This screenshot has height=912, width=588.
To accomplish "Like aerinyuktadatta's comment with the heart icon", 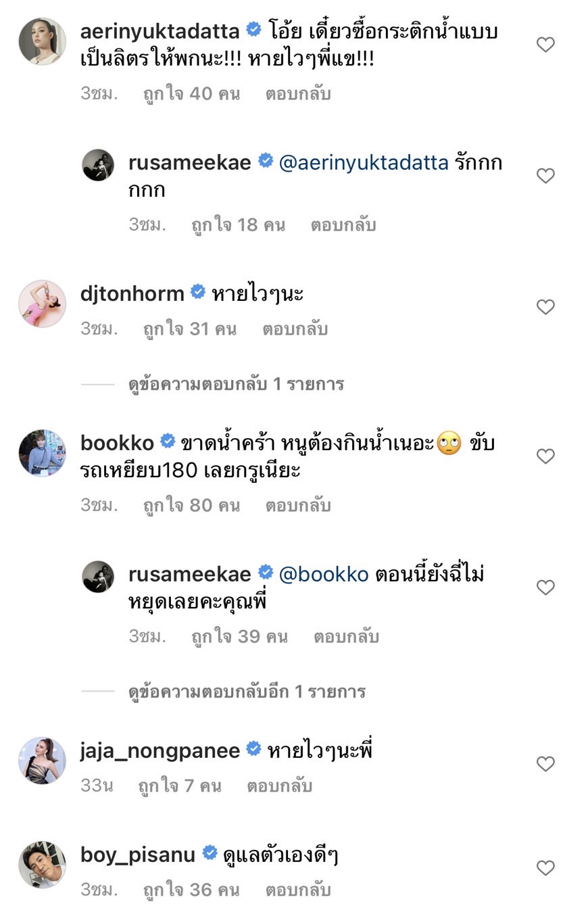I will pyautogui.click(x=545, y=45).
